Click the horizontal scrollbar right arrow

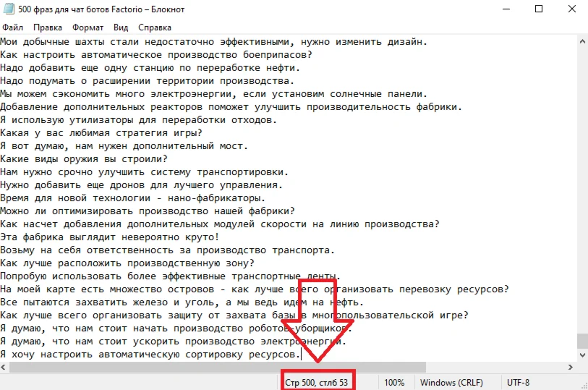[571, 367]
